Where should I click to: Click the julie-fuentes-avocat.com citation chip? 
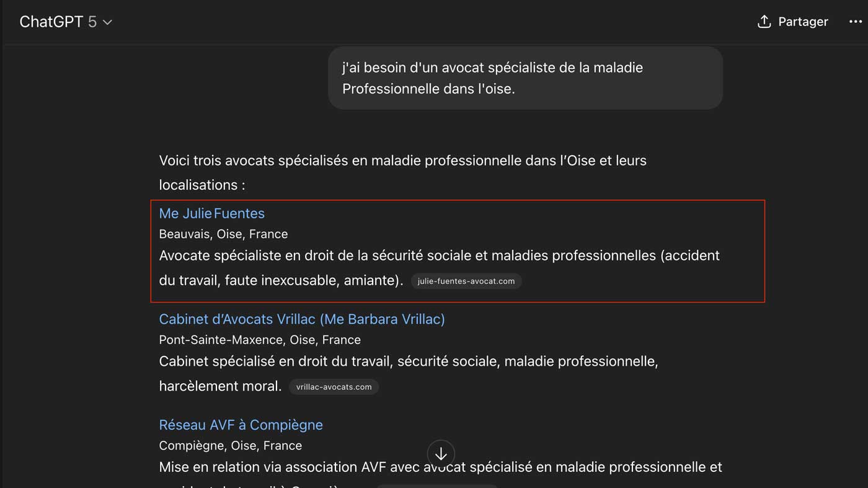click(466, 281)
